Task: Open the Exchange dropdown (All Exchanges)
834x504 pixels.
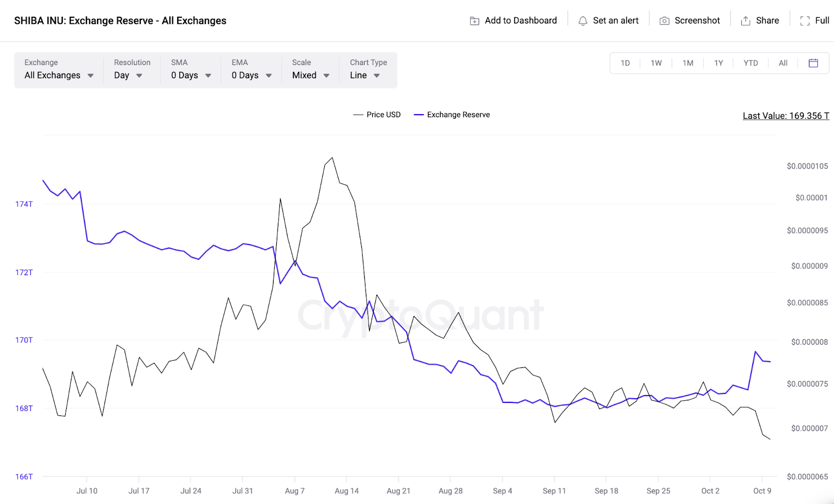Action: [x=59, y=75]
